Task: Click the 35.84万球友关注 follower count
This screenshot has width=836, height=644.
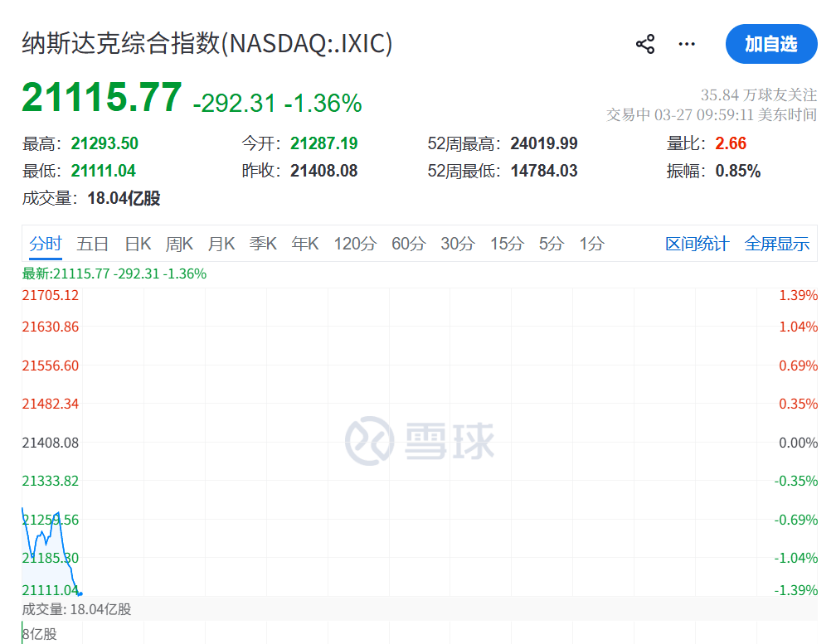Action: pos(759,94)
